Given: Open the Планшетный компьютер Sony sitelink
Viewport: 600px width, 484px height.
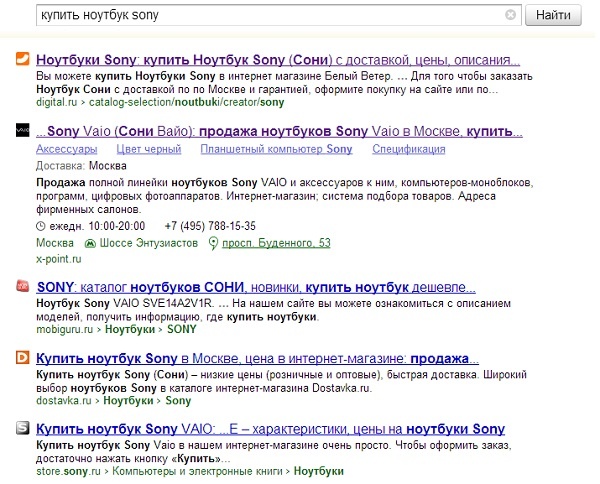Looking at the screenshot, I should pyautogui.click(x=276, y=149).
